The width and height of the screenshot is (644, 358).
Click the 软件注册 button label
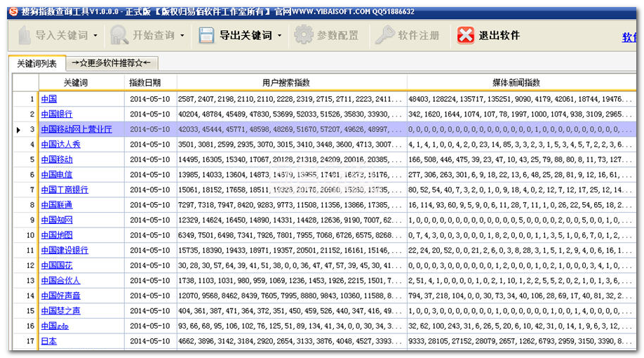click(419, 36)
